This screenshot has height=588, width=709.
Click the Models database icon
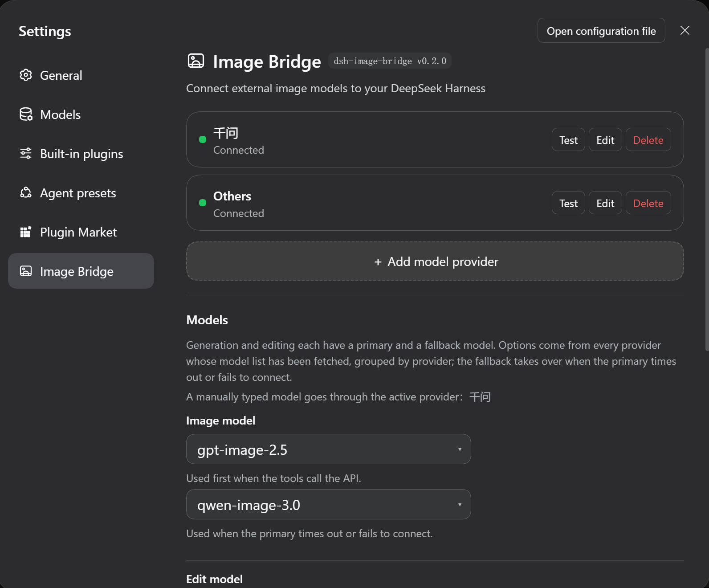coord(26,114)
